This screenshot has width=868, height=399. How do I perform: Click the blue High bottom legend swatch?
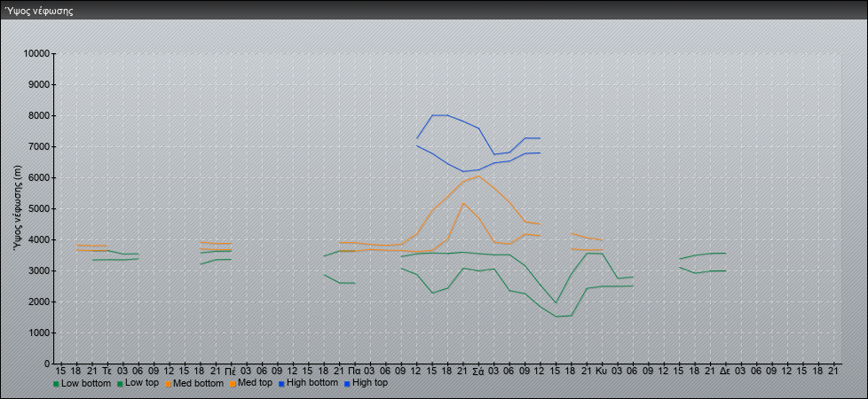coord(281,384)
